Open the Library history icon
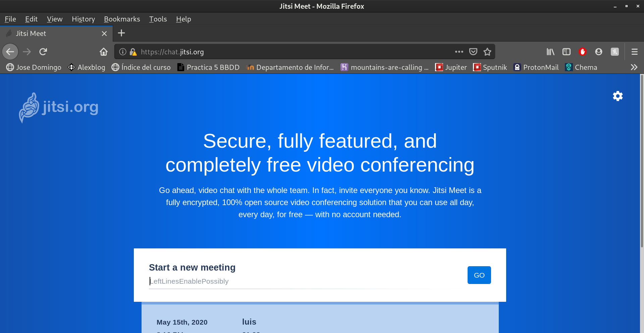Viewport: 644px width, 333px height. 550,52
